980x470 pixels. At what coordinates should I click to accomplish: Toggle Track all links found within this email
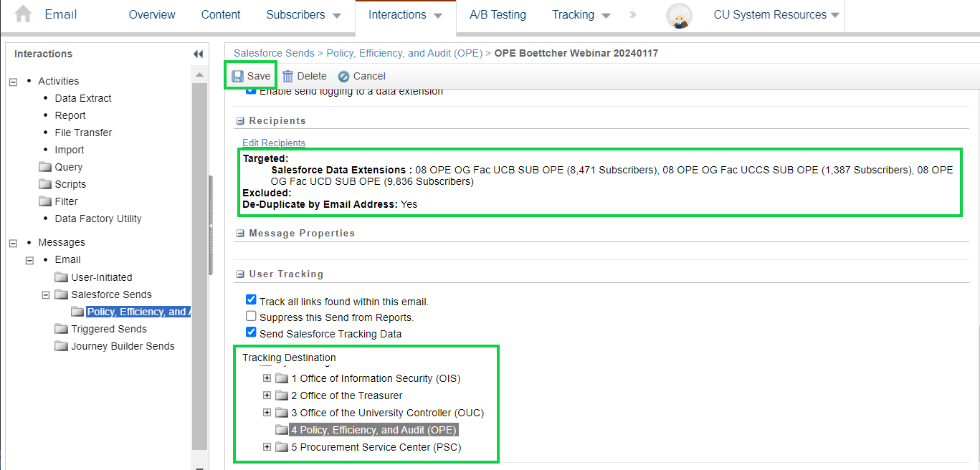click(x=251, y=300)
